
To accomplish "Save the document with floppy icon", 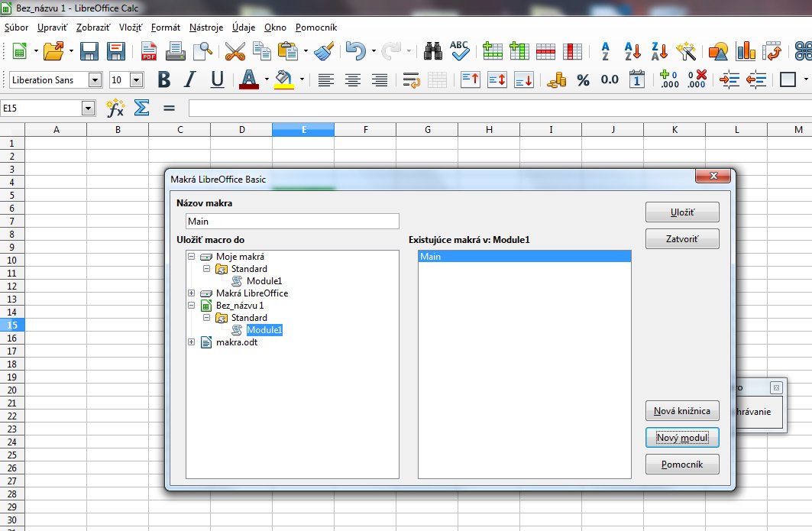I will click(x=89, y=51).
